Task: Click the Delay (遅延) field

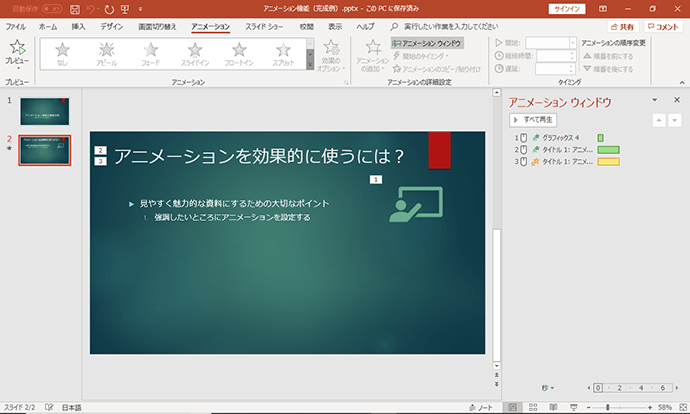Action: 555,69
